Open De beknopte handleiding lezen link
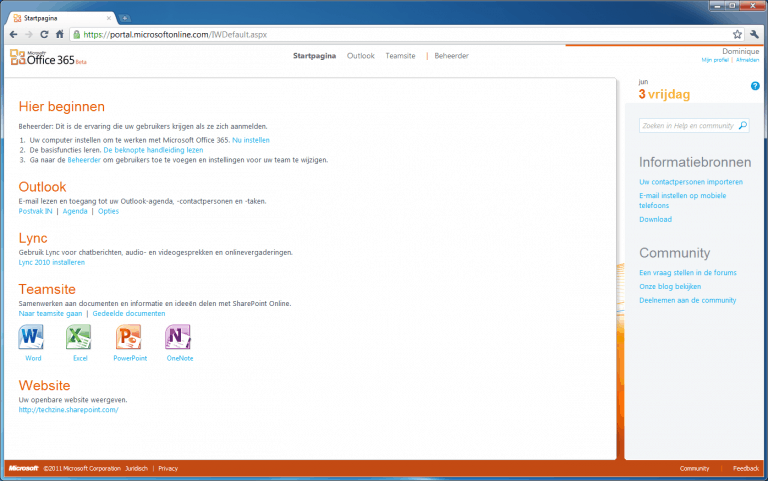 pos(153,150)
